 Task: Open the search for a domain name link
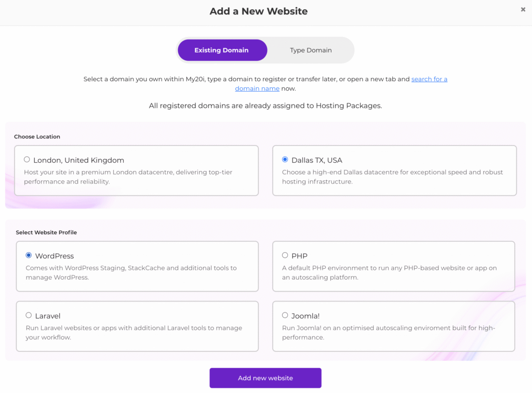[x=429, y=79]
